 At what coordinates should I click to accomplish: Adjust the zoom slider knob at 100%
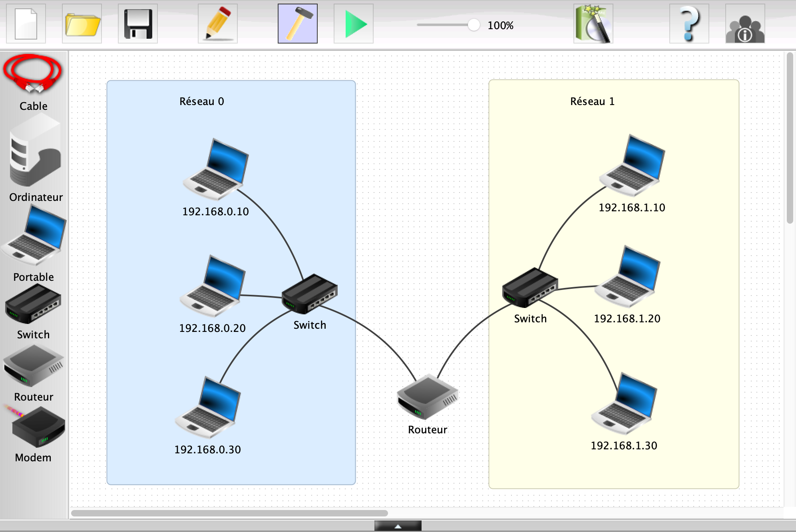[x=474, y=25]
